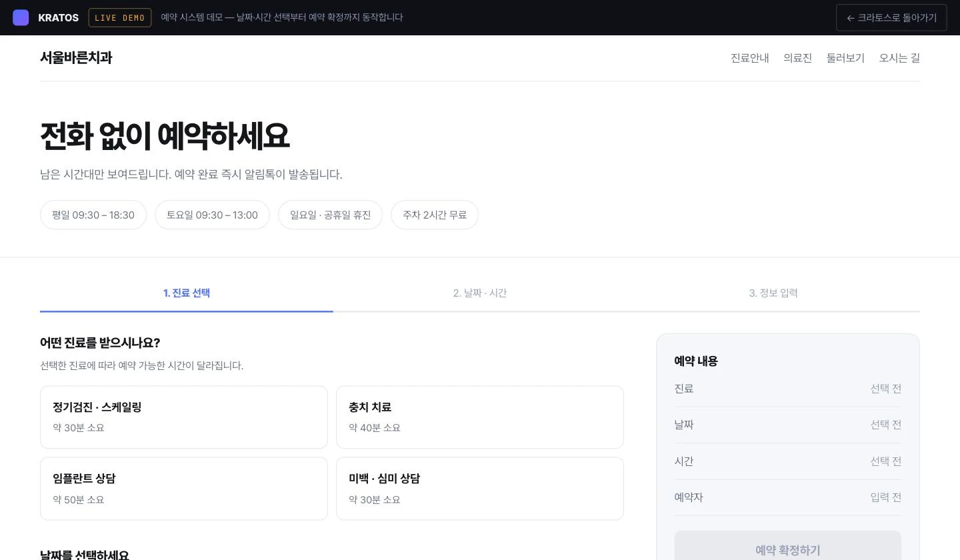Click the purple KRATOS logo icon
960x560 pixels.
[21, 17]
